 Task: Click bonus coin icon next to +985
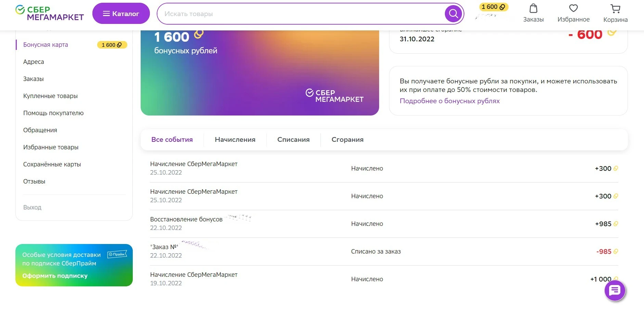[616, 224]
